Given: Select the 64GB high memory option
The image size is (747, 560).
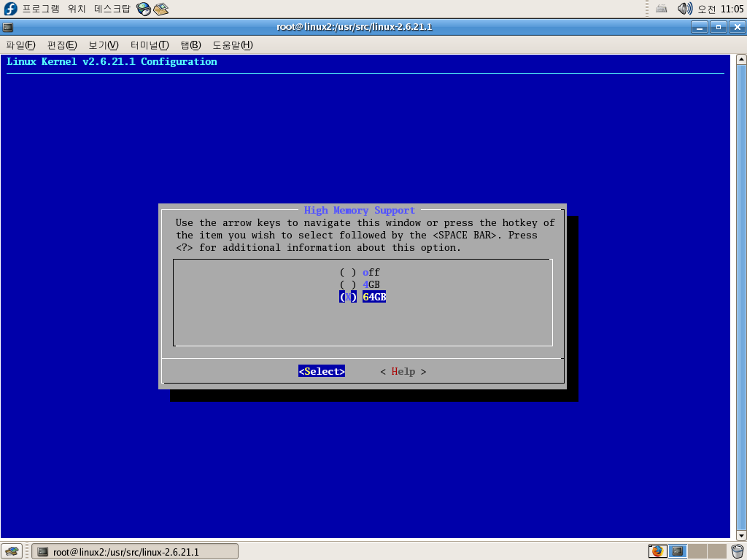Looking at the screenshot, I should pos(373,297).
